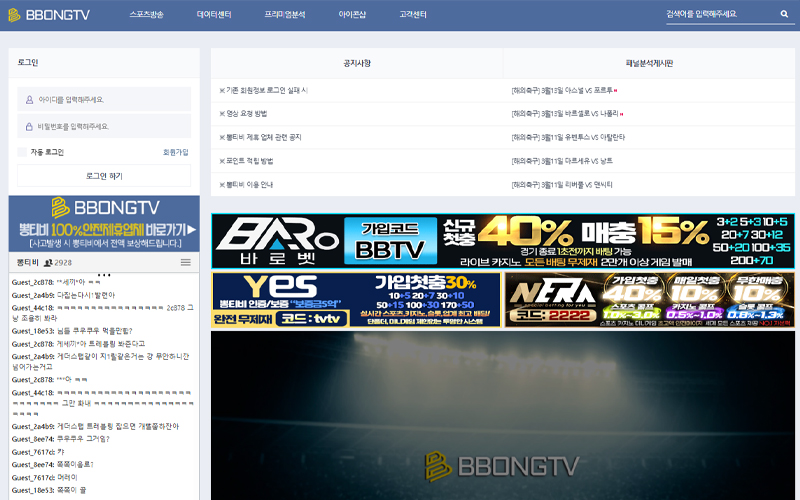The width and height of the screenshot is (800, 500).
Task: Click the three-dot handle above chat
Action: click(x=104, y=275)
